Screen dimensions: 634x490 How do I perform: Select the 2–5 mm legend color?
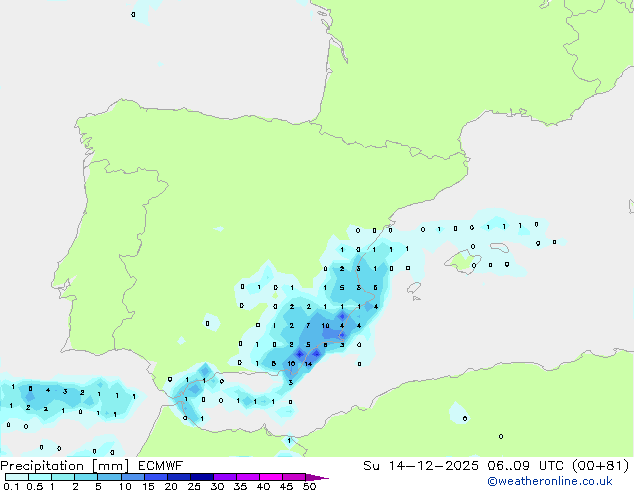coord(86,477)
